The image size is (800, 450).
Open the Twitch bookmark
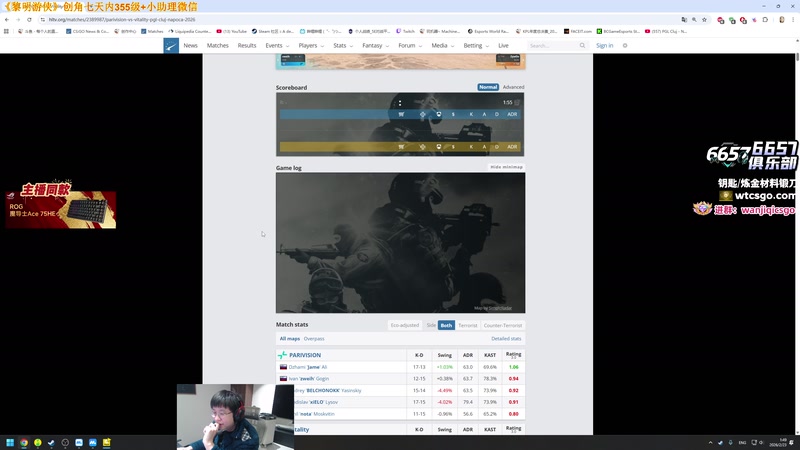pos(406,31)
